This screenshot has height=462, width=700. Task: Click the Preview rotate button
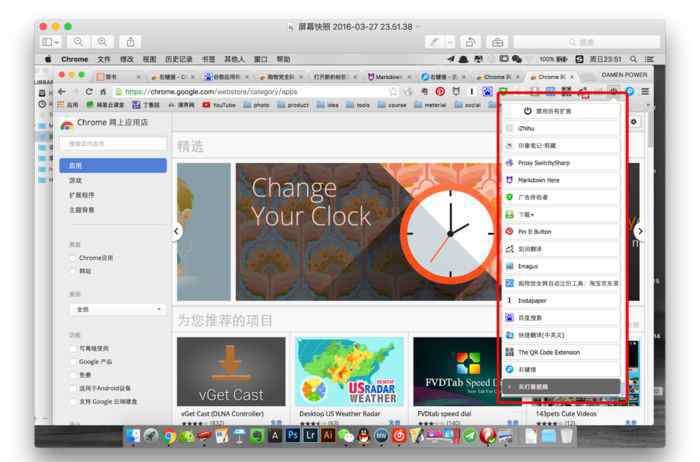click(470, 42)
